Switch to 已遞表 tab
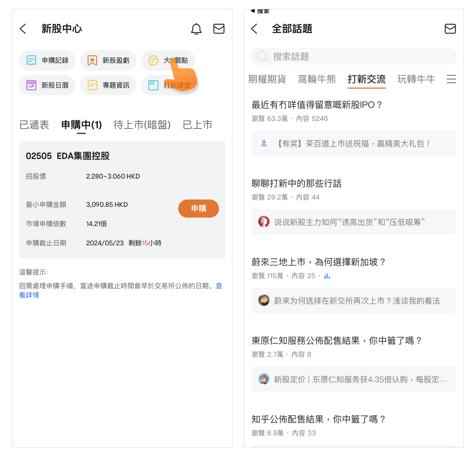The image size is (476, 457). [x=34, y=125]
